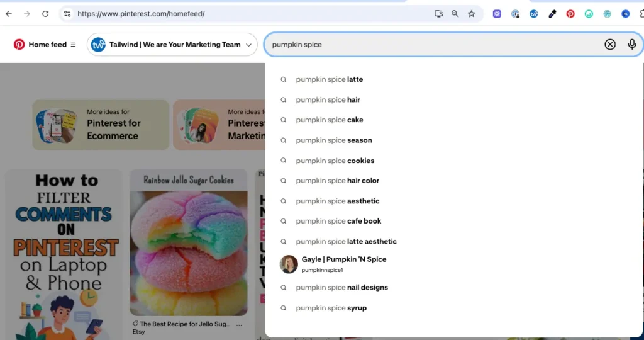Viewport: 644px width, 340px height.
Task: Click Etsy source under Jello pin
Action: pos(138,332)
